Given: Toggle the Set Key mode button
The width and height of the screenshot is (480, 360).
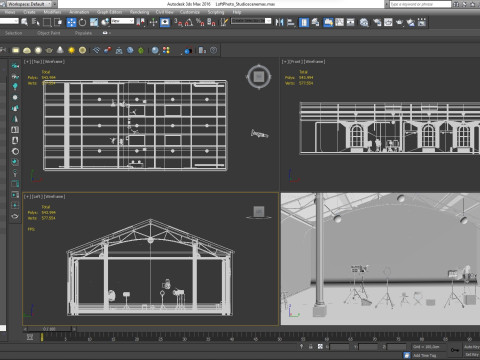Looking at the screenshot, I should click(x=471, y=354).
